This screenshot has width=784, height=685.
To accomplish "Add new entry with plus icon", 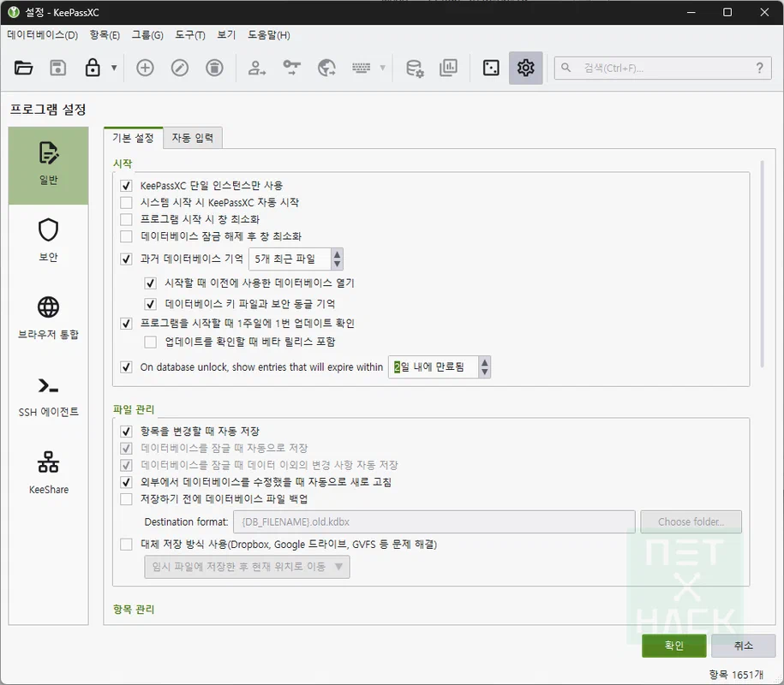I will coord(145,68).
